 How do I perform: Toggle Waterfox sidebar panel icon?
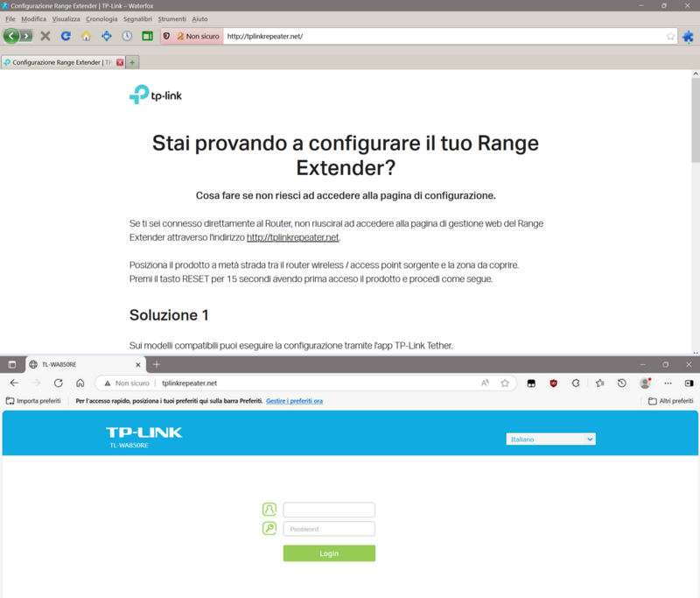click(x=147, y=36)
